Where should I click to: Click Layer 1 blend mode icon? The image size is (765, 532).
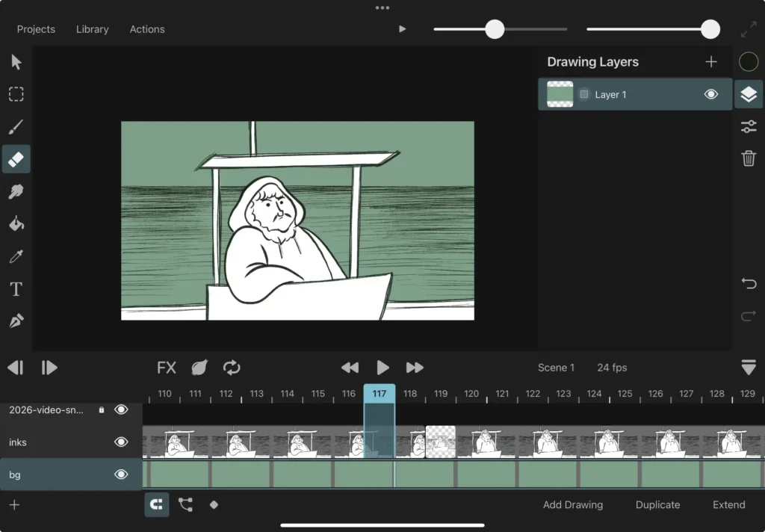pyautogui.click(x=584, y=94)
